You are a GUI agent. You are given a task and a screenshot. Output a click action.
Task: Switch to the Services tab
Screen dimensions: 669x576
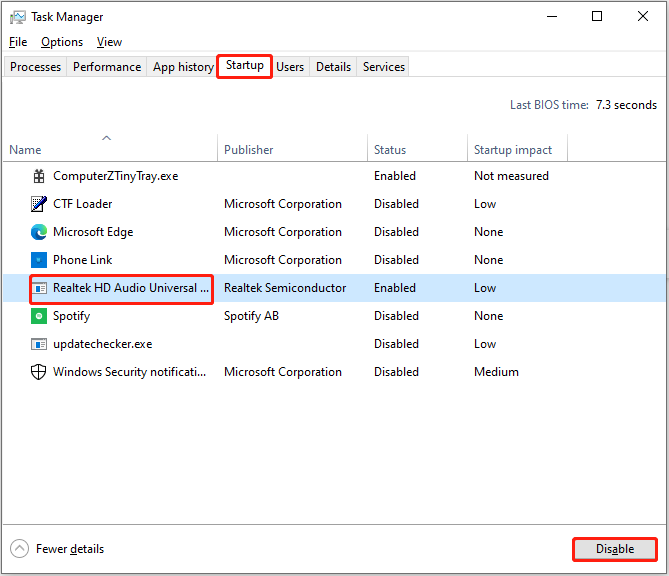[x=384, y=67]
